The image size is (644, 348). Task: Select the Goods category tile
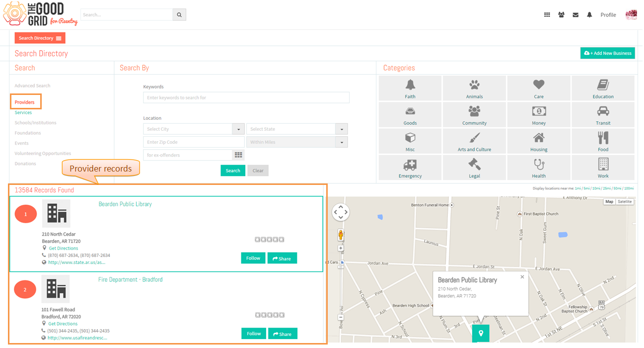pyautogui.click(x=410, y=114)
